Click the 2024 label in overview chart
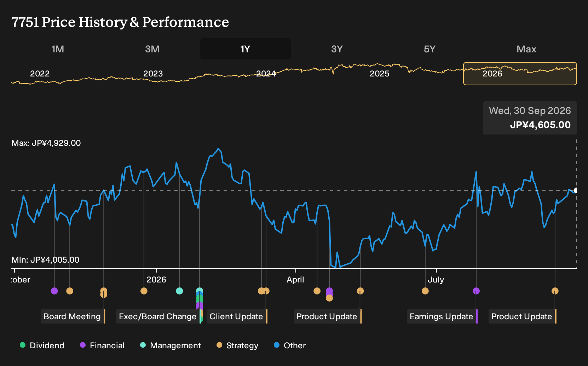This screenshot has height=366, width=588. pos(266,74)
